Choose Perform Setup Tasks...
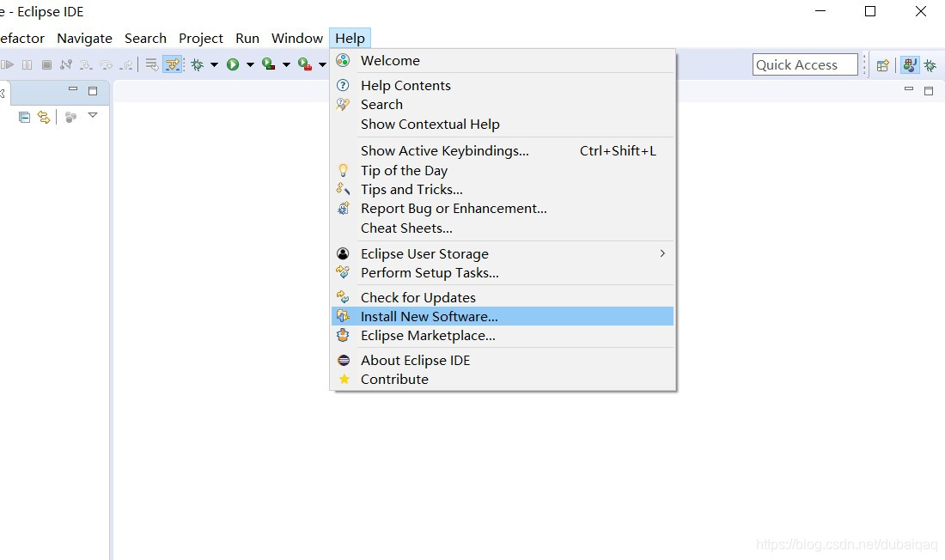Image resolution: width=945 pixels, height=560 pixels. click(x=503, y=272)
